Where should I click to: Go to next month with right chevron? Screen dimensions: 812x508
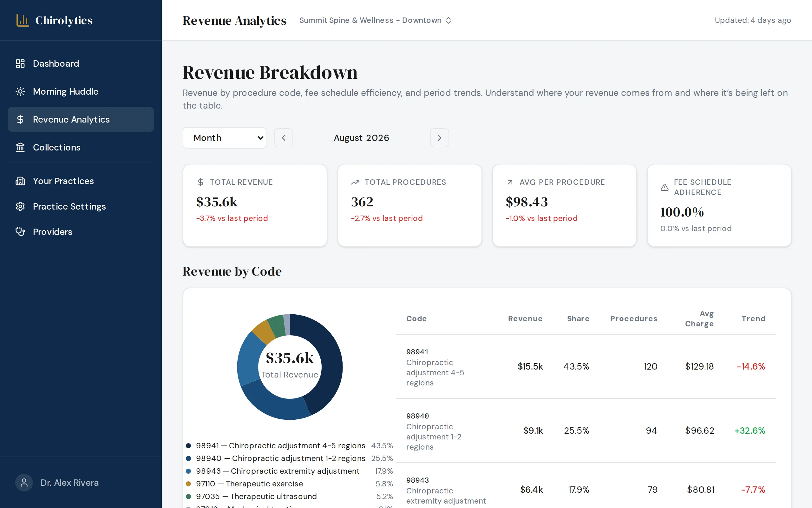(440, 138)
